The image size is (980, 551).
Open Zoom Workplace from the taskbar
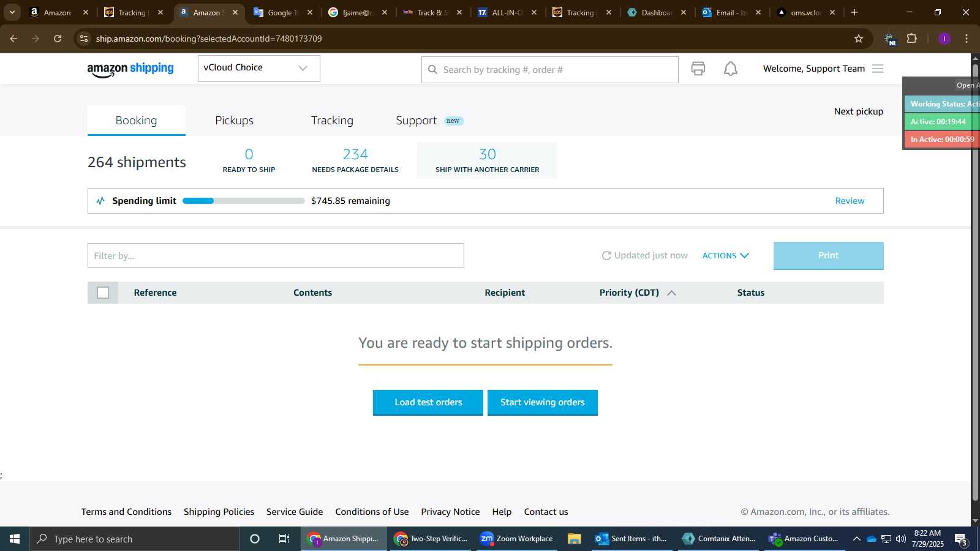click(x=517, y=539)
